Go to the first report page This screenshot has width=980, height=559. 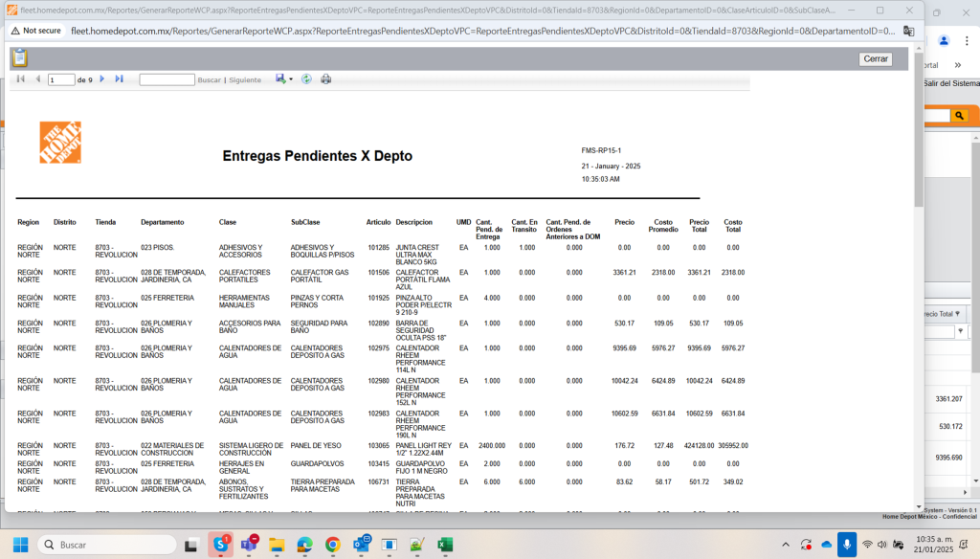(21, 79)
